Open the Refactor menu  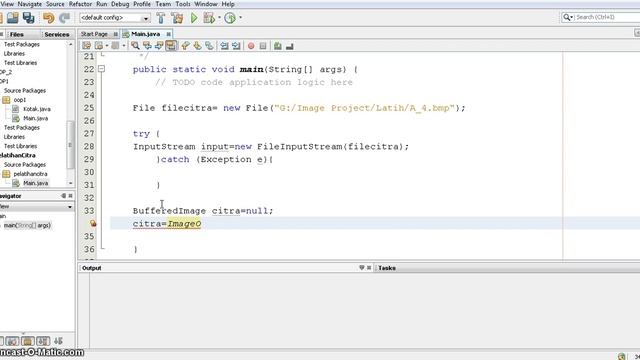80,4
